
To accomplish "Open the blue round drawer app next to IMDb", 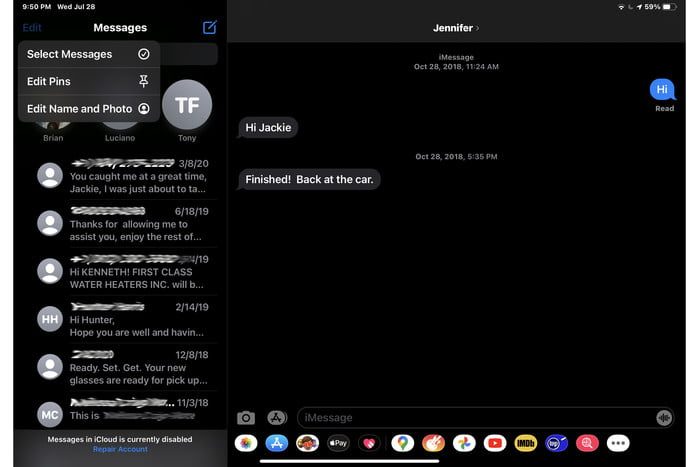I will pos(556,443).
